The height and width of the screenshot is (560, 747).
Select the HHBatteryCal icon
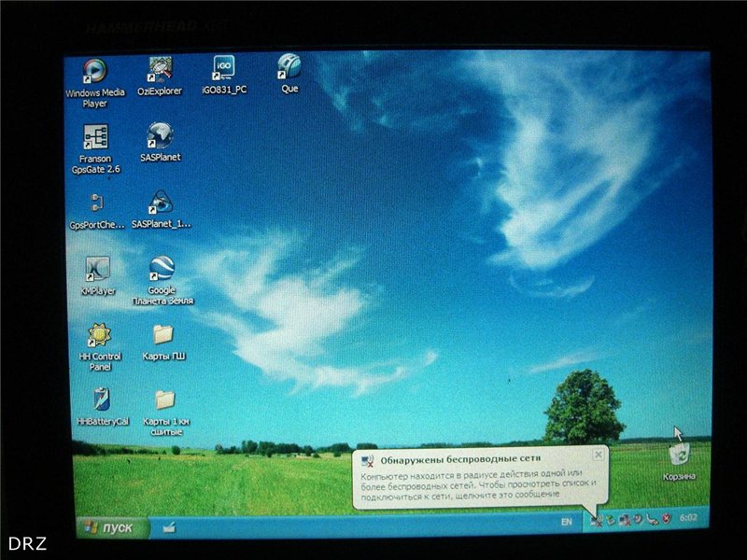tap(102, 406)
